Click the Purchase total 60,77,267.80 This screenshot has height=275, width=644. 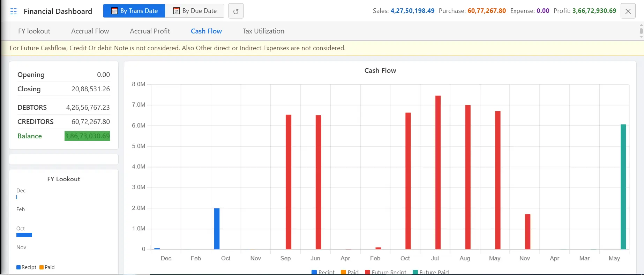tap(487, 11)
